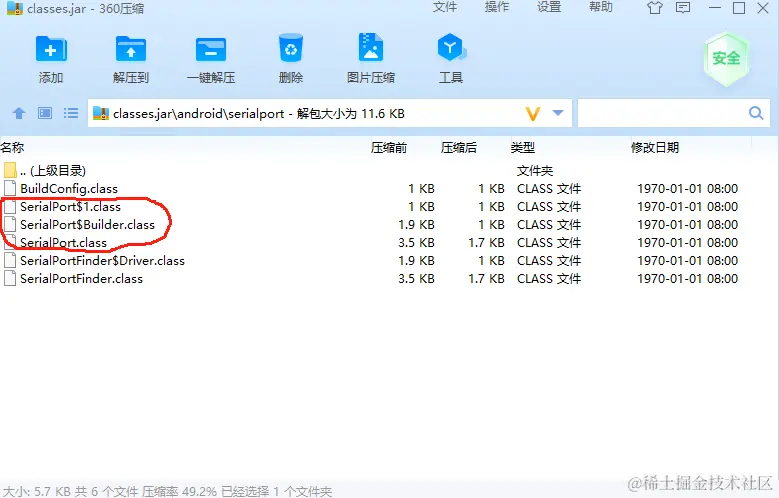Click the file icon of SerialPortFinder.class

[x=10, y=278]
